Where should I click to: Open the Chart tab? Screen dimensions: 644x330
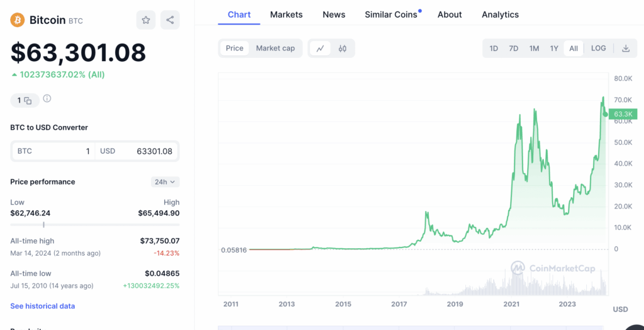(239, 15)
